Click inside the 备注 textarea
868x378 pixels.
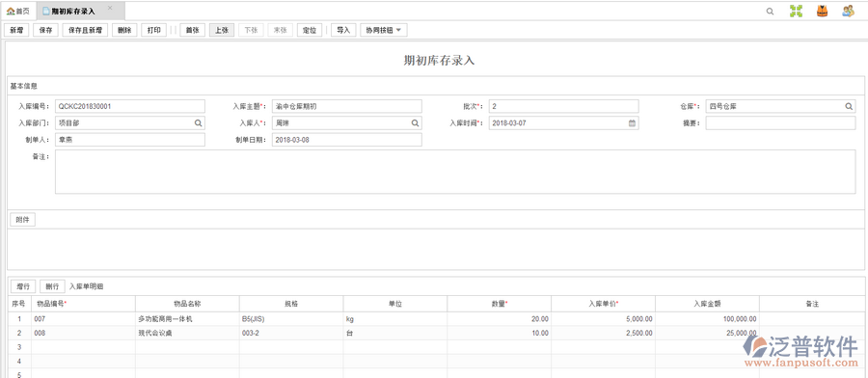point(455,172)
